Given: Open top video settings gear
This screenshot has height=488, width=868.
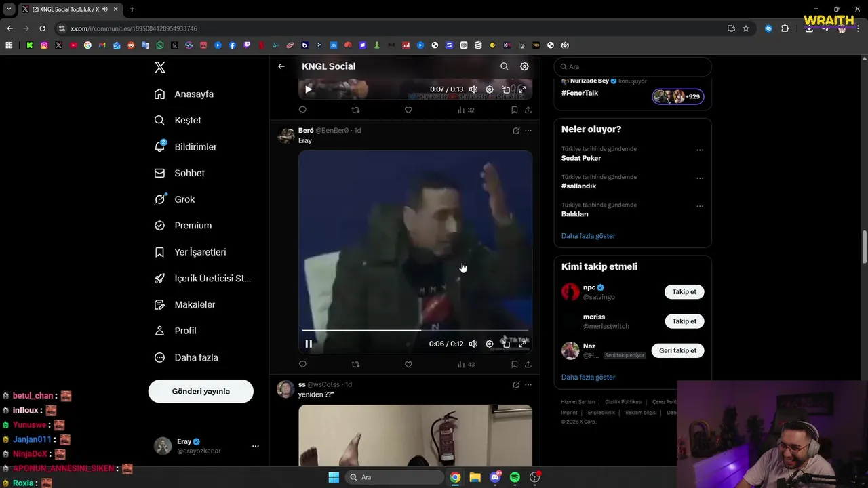Looking at the screenshot, I should point(490,89).
